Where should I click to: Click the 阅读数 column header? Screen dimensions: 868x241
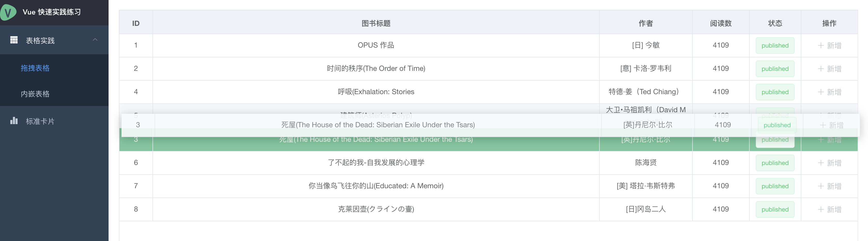click(721, 23)
